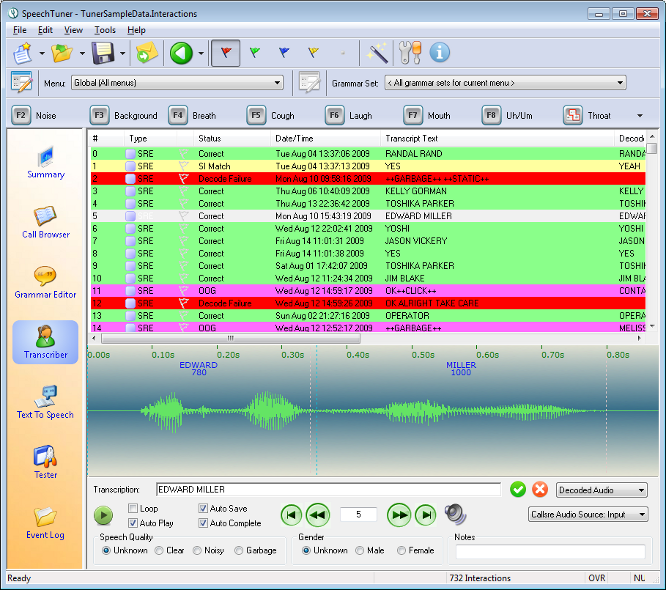Click the send mail envelope icon
Image resolution: width=666 pixels, height=590 pixels.
pyautogui.click(x=147, y=53)
